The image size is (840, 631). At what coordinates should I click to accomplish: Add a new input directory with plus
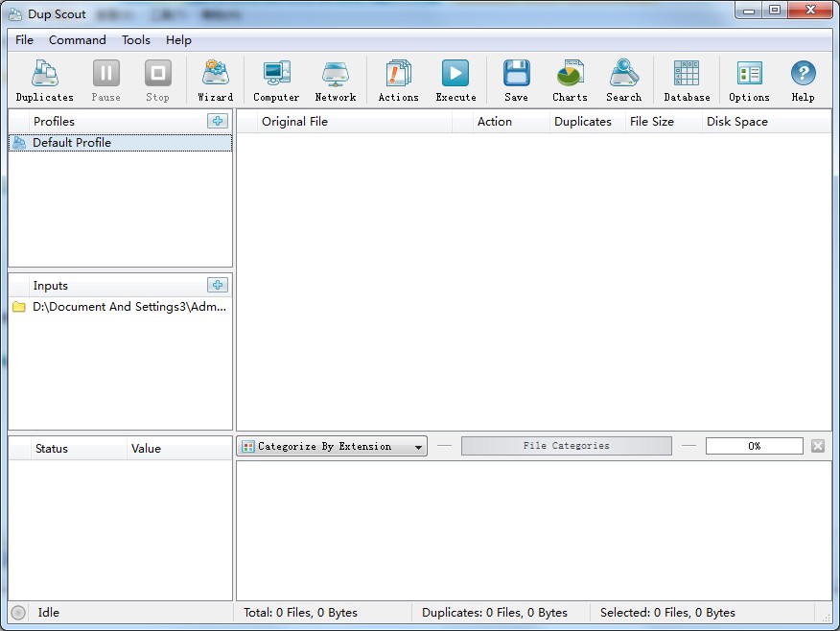point(218,285)
